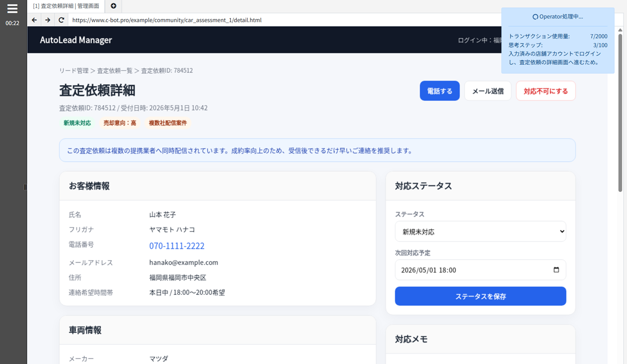Click the 査定依頼詳細 page title
This screenshot has height=364, width=627.
[97, 91]
